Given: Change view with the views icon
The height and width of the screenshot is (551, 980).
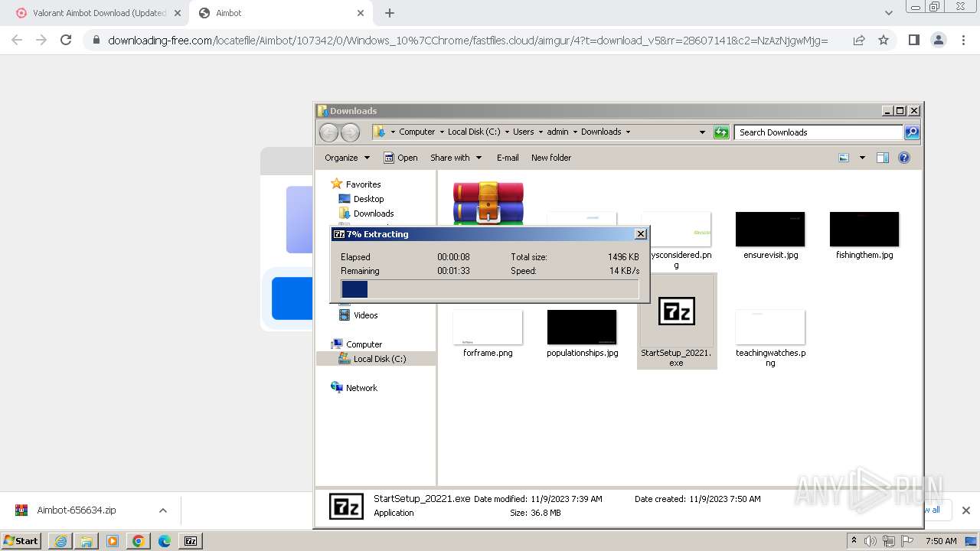Looking at the screenshot, I should tap(844, 158).
